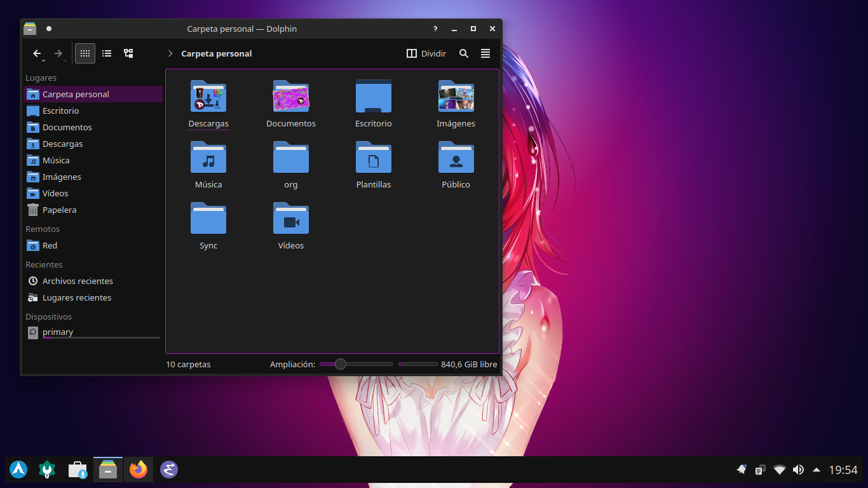Launch Emacs from the taskbar
This screenshot has width=868, height=488.
168,470
